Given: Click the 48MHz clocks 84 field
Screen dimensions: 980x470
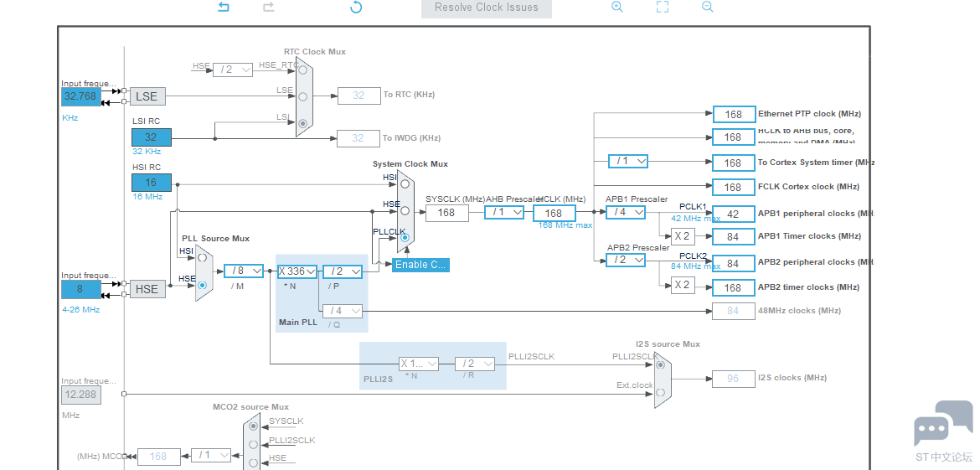Looking at the screenshot, I should (x=734, y=311).
